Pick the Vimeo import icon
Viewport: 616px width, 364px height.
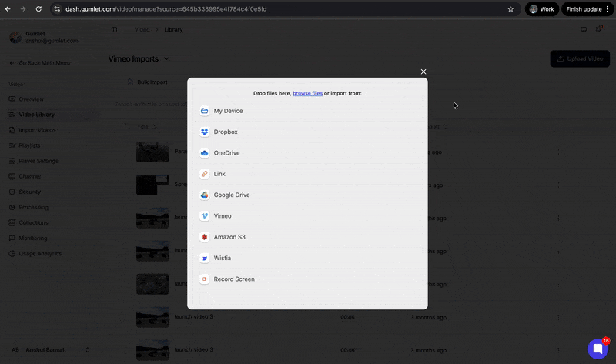pos(205,216)
